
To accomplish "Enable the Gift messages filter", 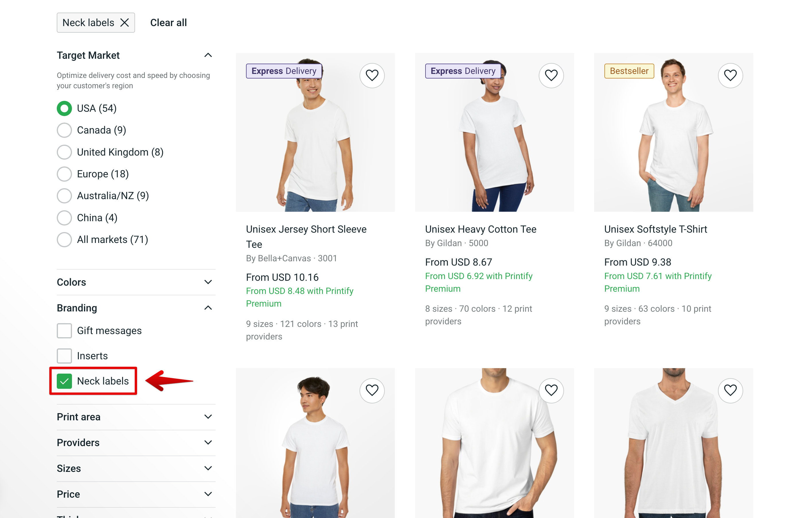I will pos(64,331).
